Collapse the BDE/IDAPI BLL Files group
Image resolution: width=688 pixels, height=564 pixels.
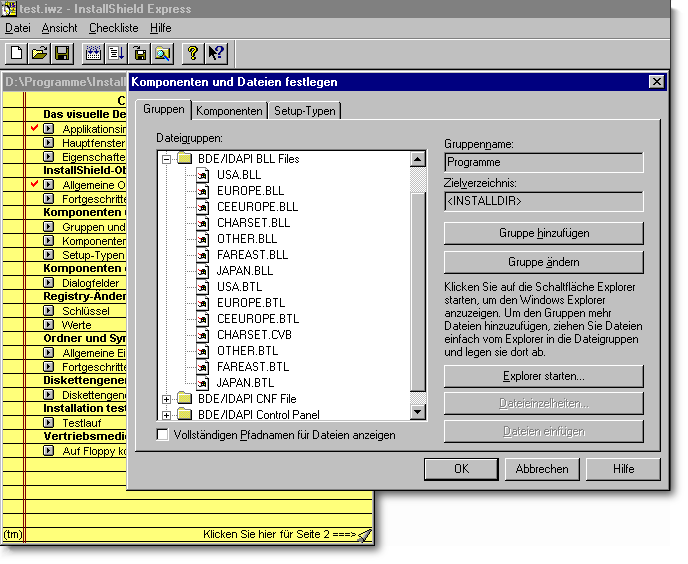tap(167, 159)
